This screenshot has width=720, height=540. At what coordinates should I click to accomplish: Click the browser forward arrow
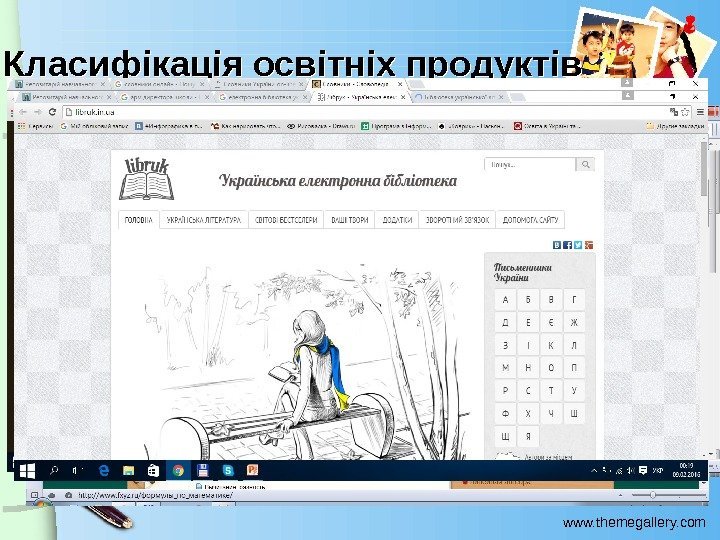(x=38, y=112)
